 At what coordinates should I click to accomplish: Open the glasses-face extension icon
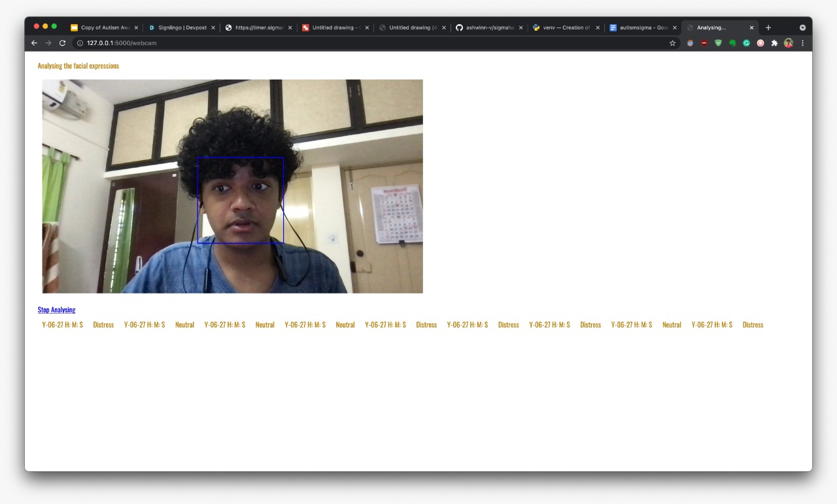[x=690, y=43]
